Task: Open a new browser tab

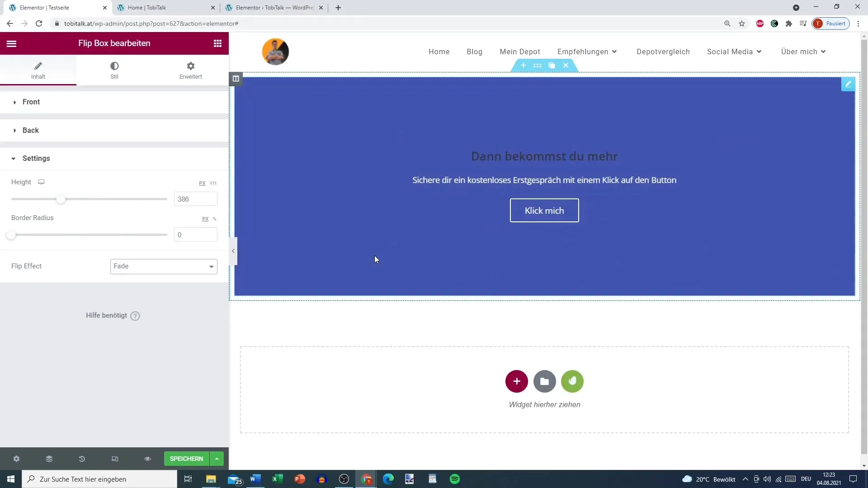Action: (338, 8)
